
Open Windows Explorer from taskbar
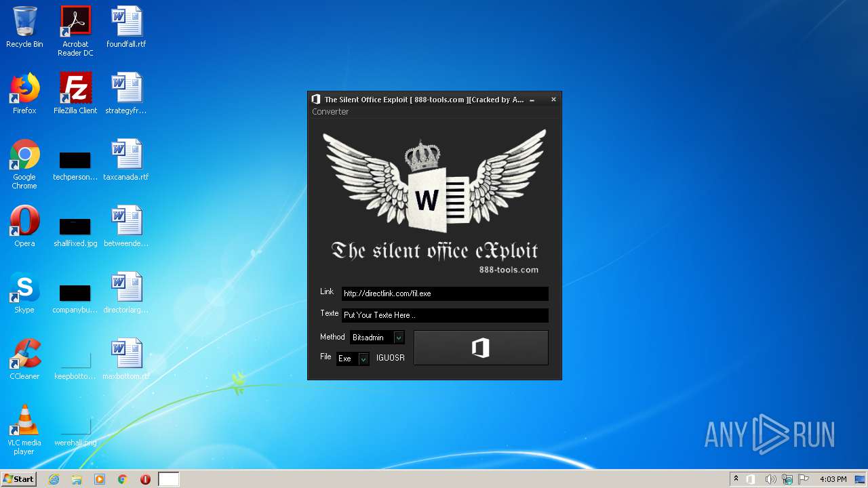click(77, 479)
